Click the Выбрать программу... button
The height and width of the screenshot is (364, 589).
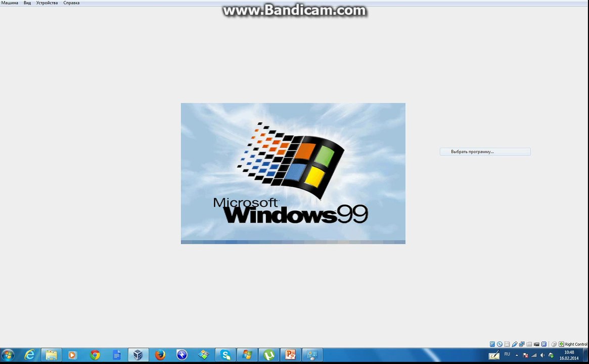point(485,152)
